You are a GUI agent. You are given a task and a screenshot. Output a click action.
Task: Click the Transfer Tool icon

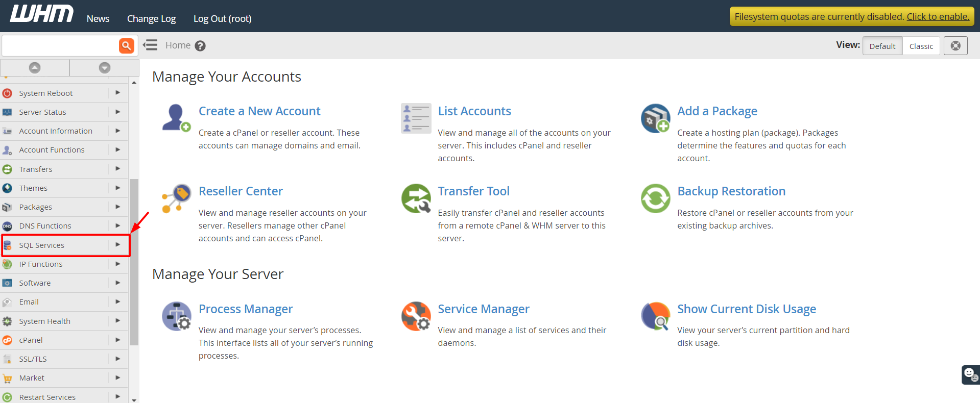pyautogui.click(x=416, y=198)
